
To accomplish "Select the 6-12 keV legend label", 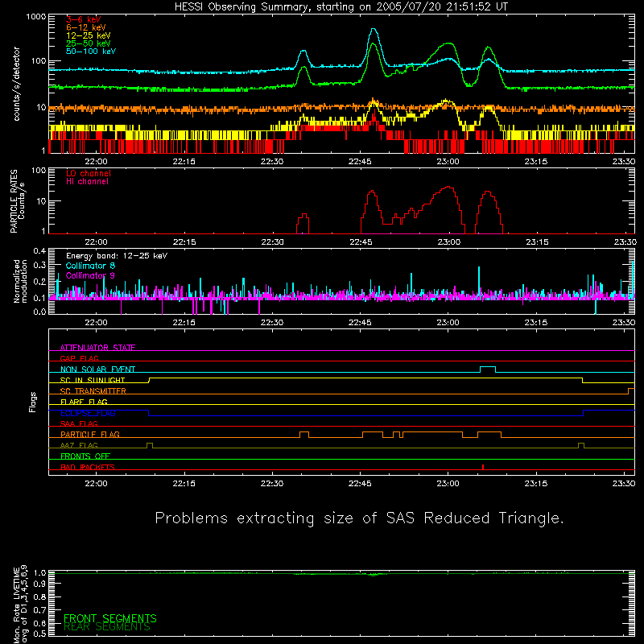I will tap(86, 27).
